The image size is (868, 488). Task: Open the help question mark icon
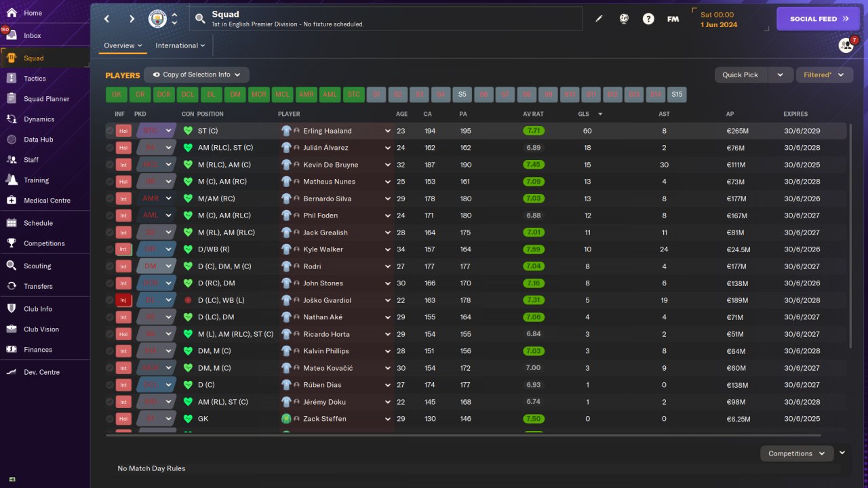tap(648, 19)
